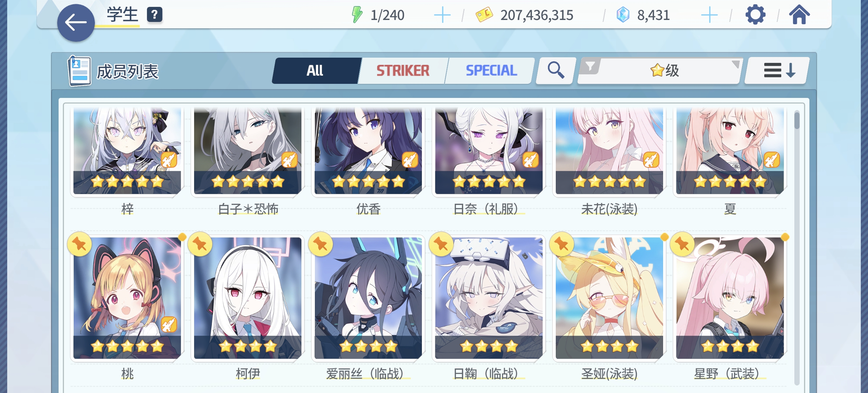Click the member list vertical scrollbar
This screenshot has width=868, height=393.
(797, 248)
